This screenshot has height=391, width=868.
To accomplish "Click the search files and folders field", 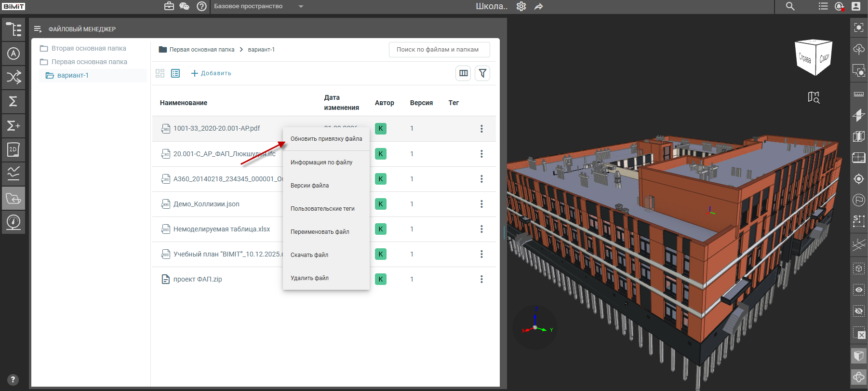I will coord(440,50).
